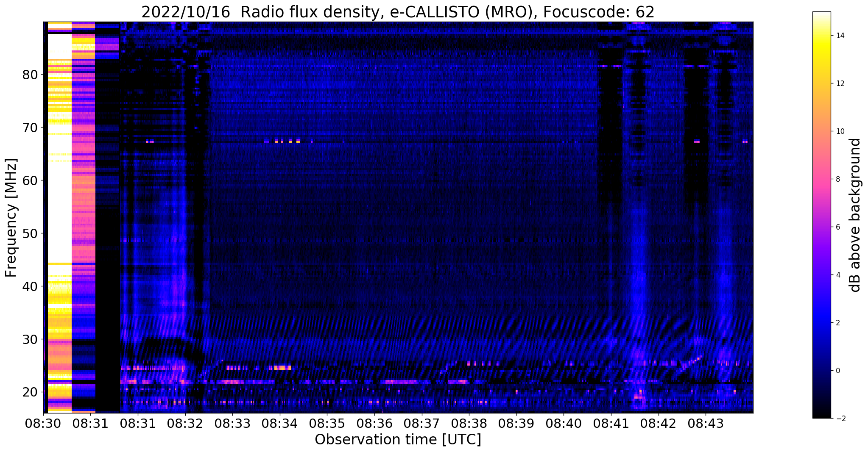This screenshot has height=452, width=868.
Task: Click the 40 tick on the frequency axis
Action: (31, 286)
